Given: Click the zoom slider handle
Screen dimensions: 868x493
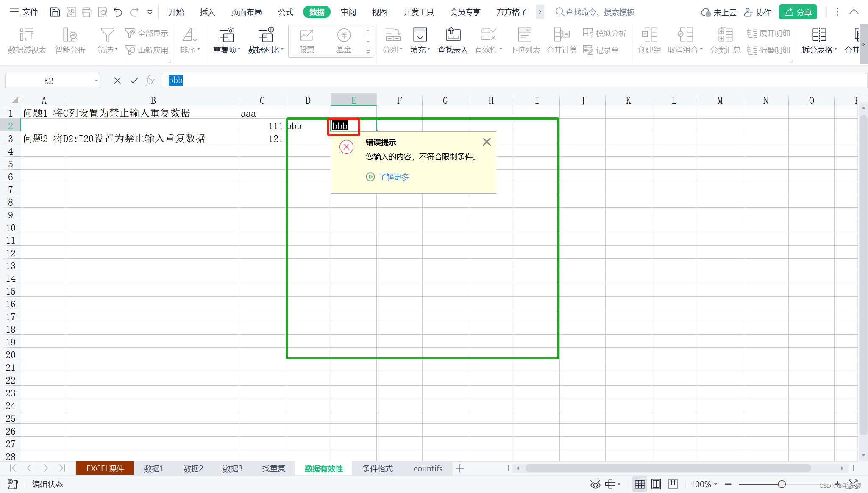Looking at the screenshot, I should [x=782, y=484].
